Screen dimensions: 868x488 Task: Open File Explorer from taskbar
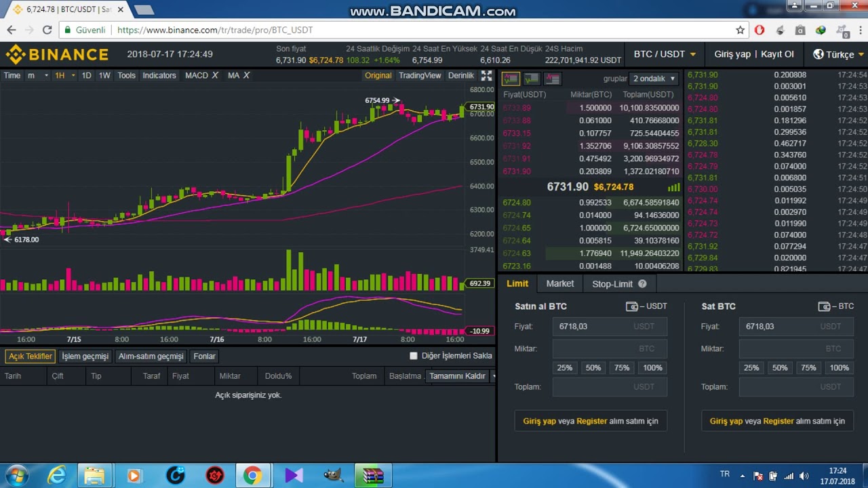coord(94,475)
